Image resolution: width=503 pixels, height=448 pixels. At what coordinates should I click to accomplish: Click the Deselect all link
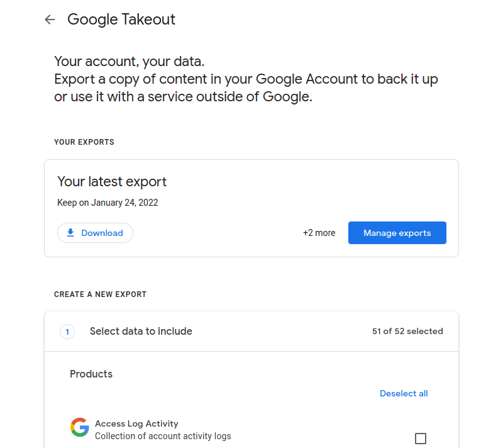point(404,393)
